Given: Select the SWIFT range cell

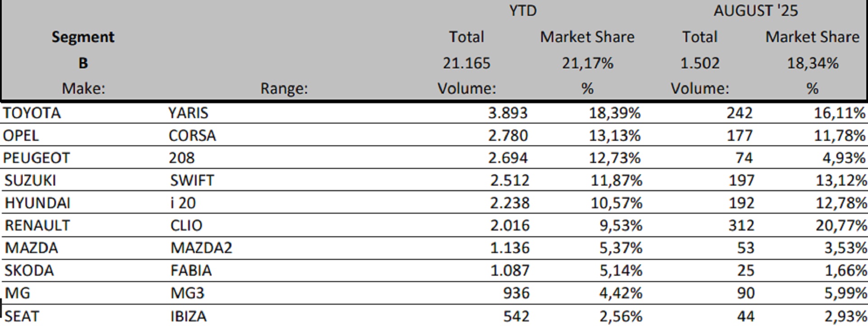Looking at the screenshot, I should point(192,181).
